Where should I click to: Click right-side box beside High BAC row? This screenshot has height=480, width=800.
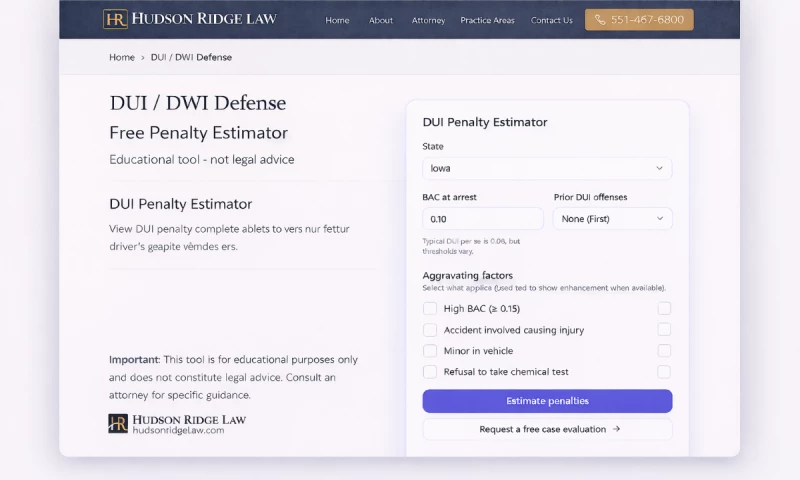coord(664,309)
